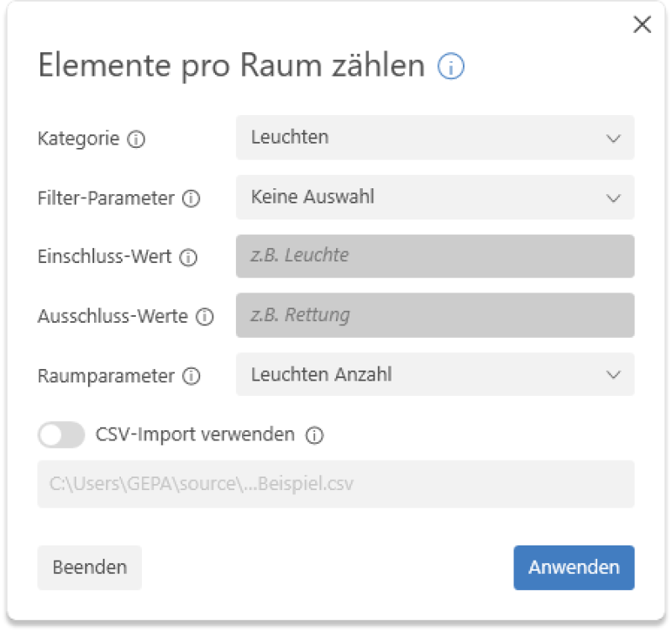Viewport: 672px width, 632px height.
Task: Click the Filter-Parameter info icon
Action: pyautogui.click(x=192, y=199)
